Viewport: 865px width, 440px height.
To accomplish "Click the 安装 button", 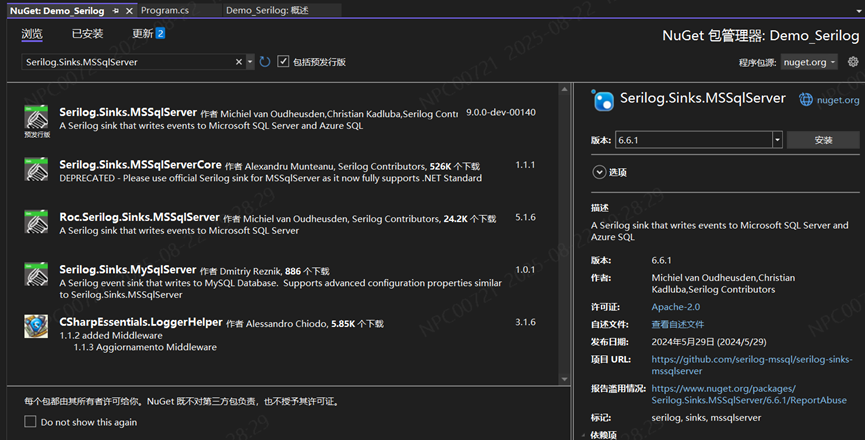I will [x=823, y=140].
